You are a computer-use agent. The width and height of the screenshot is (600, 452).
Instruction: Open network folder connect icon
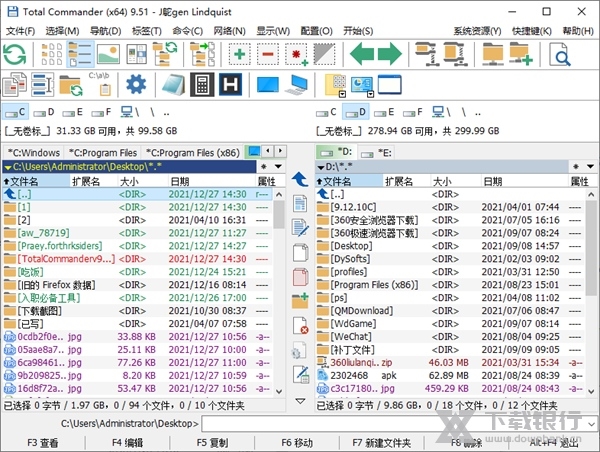coord(493,54)
